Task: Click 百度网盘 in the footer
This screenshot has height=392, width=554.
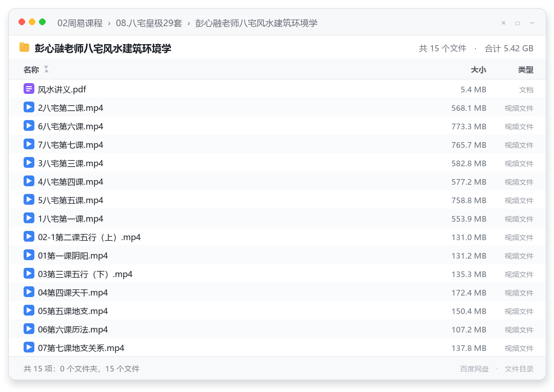Action: (x=474, y=369)
